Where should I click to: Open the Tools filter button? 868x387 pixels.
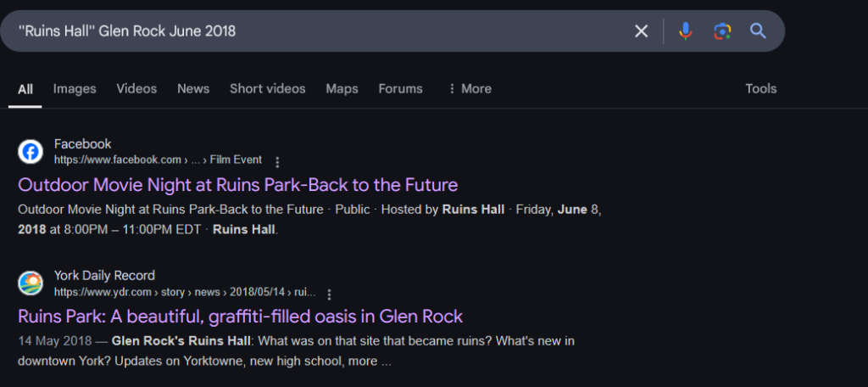coord(760,89)
